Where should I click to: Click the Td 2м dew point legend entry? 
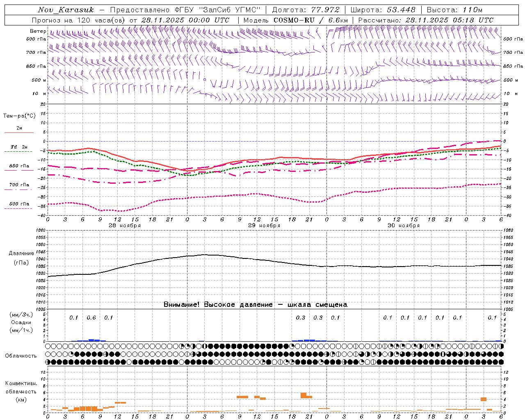pos(19,147)
